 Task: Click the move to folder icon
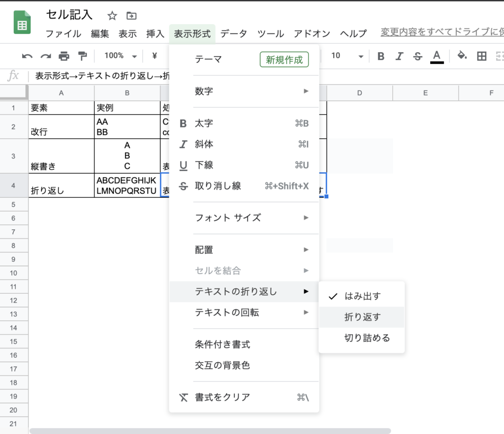click(x=131, y=16)
